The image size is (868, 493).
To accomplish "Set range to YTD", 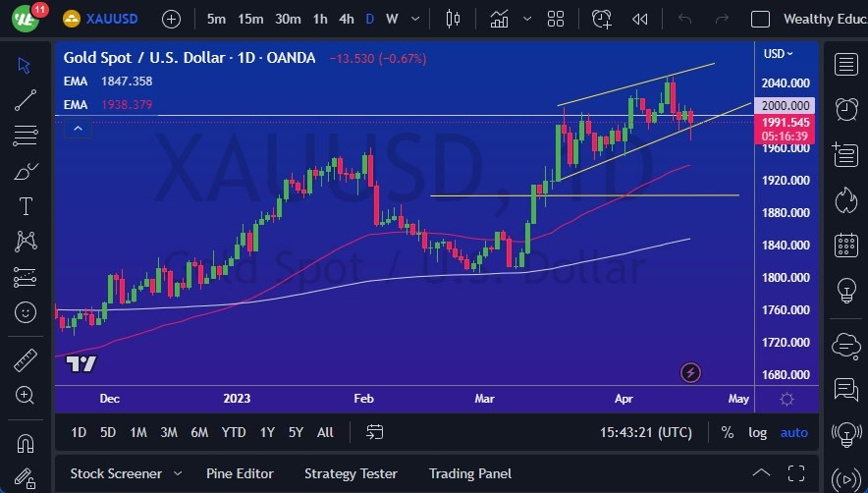I will click(x=234, y=432).
